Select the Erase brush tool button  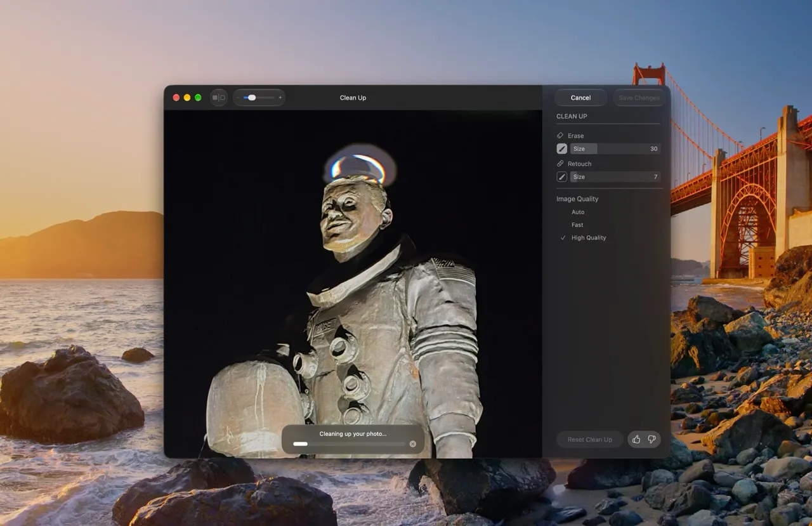562,148
